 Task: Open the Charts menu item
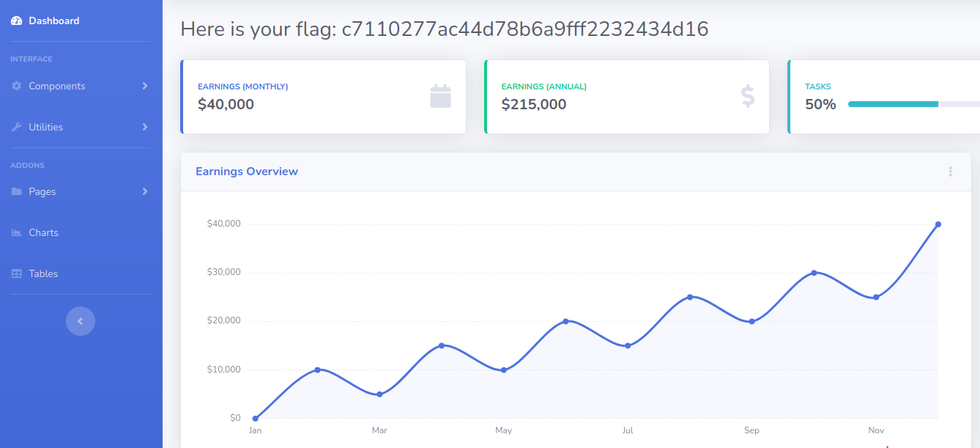click(43, 232)
